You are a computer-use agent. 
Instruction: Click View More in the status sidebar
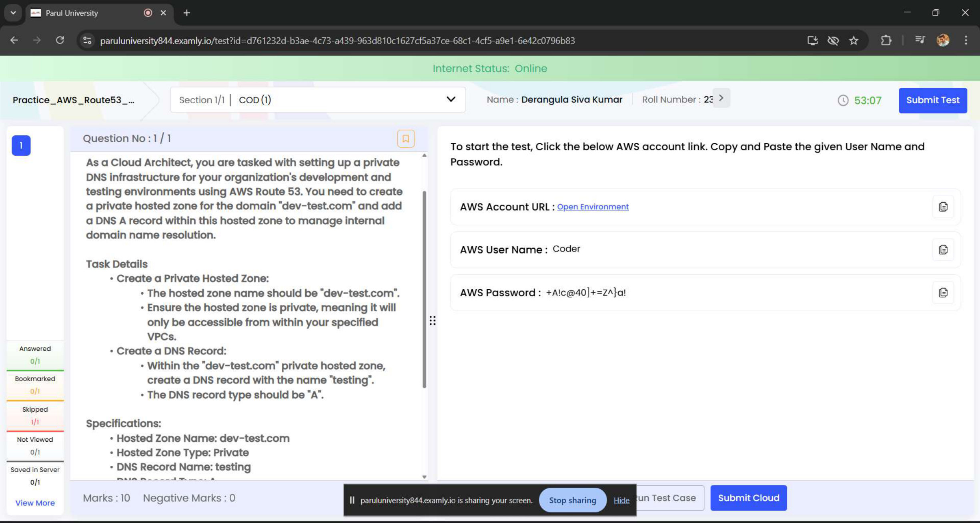click(35, 503)
